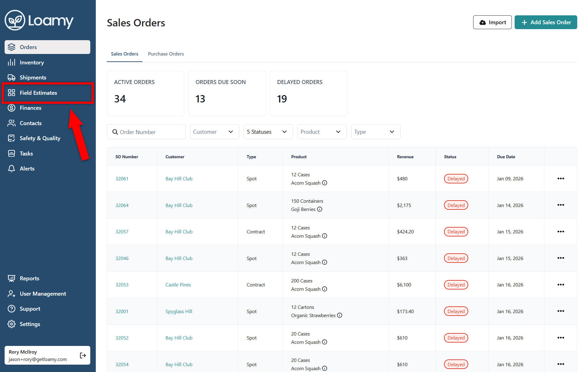The width and height of the screenshot is (588, 372).
Task: Open Field Estimates from the sidebar
Action: click(x=38, y=93)
